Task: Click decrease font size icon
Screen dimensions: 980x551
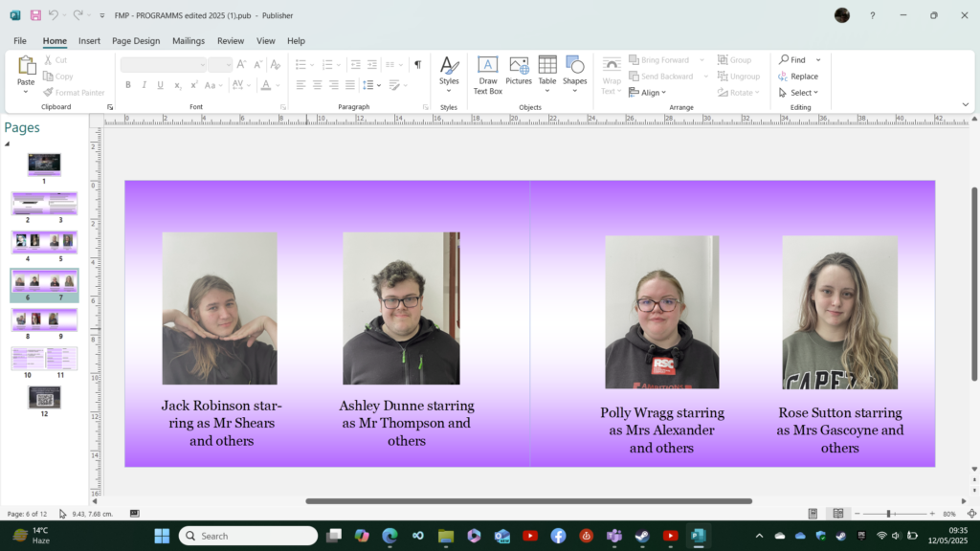Action: 257,64
